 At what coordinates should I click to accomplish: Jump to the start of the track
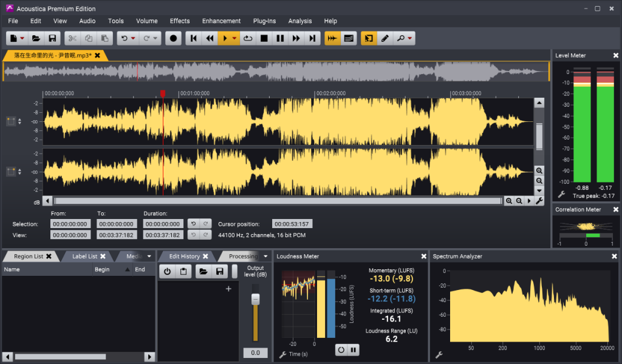coord(194,38)
